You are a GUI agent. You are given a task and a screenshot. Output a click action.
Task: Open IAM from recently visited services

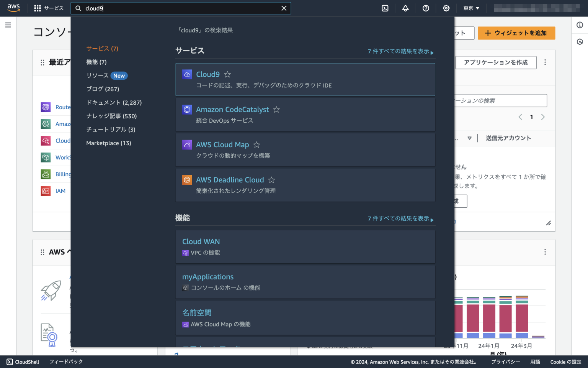point(60,191)
